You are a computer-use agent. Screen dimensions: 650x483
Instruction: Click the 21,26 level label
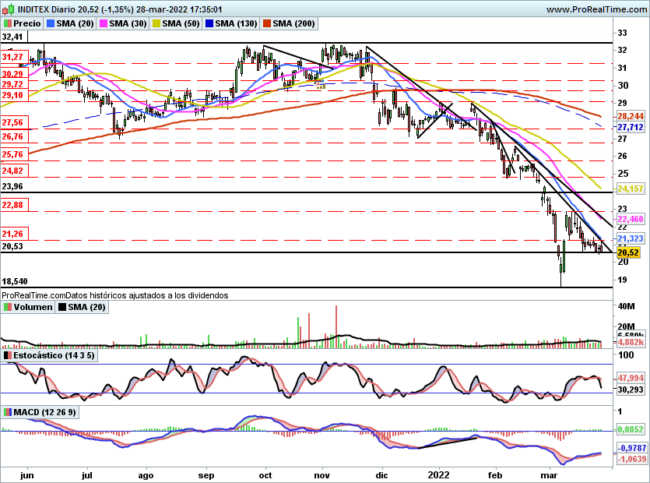point(13,234)
